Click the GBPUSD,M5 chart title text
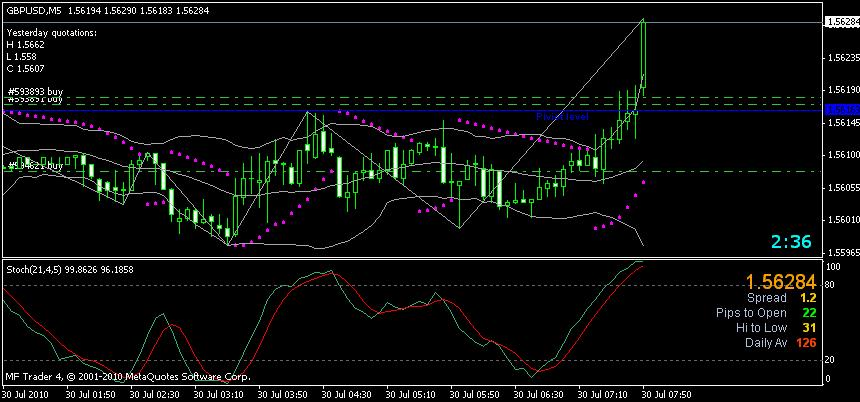The height and width of the screenshot is (402, 860). click(34, 11)
